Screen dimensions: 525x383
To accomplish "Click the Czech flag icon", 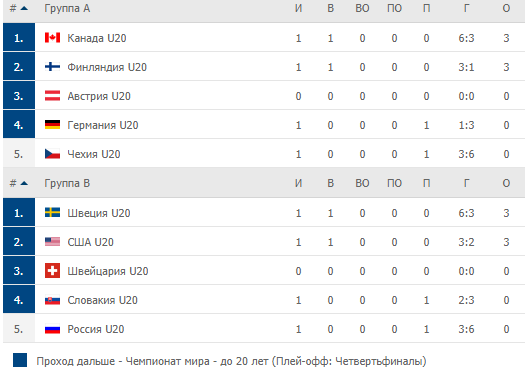I will 52,154.
